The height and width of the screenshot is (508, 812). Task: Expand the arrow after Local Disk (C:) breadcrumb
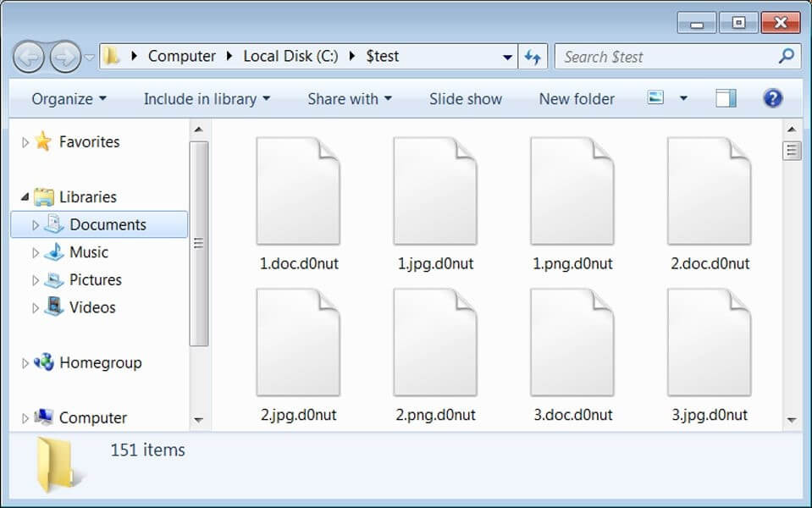click(352, 56)
